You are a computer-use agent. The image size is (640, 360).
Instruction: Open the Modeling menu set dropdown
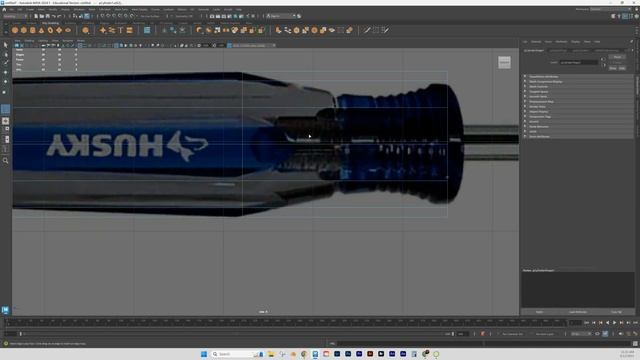15,16
